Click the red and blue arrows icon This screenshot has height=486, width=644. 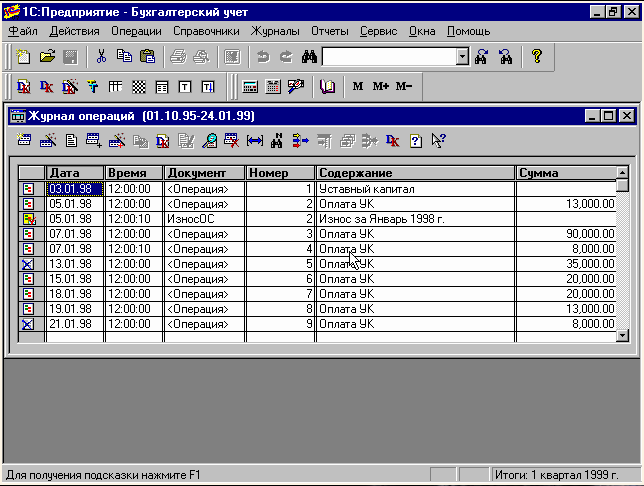(x=301, y=141)
